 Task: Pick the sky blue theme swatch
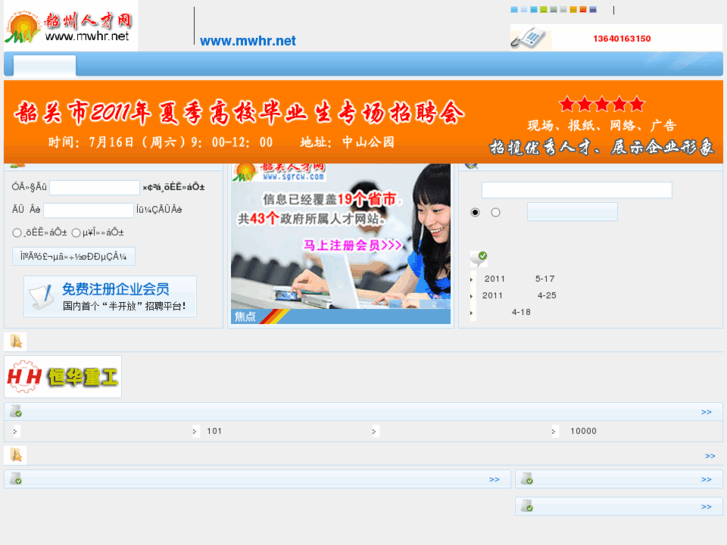(x=514, y=10)
